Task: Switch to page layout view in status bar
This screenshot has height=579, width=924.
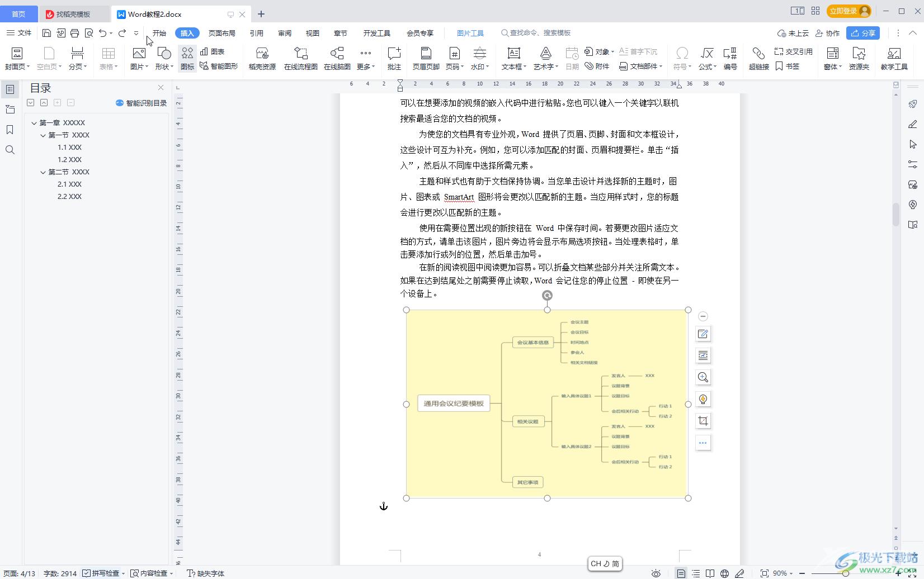Action: point(681,573)
